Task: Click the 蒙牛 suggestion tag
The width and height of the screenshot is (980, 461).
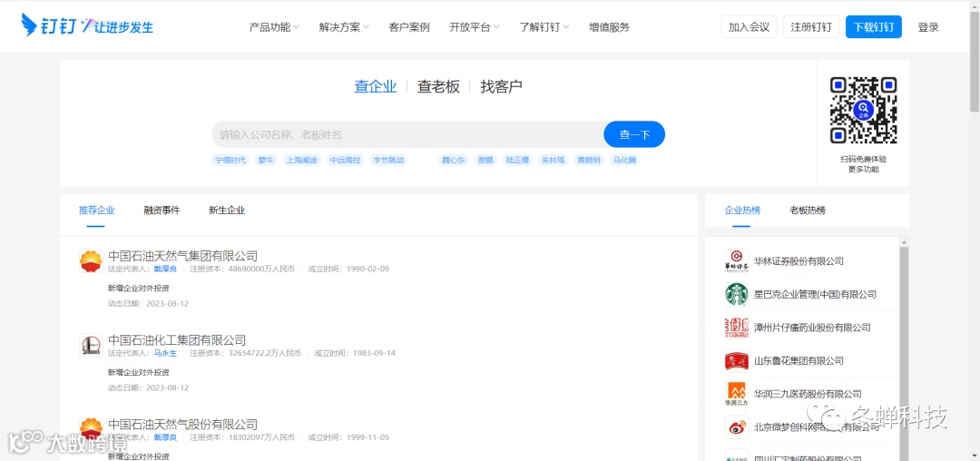Action: [x=266, y=160]
